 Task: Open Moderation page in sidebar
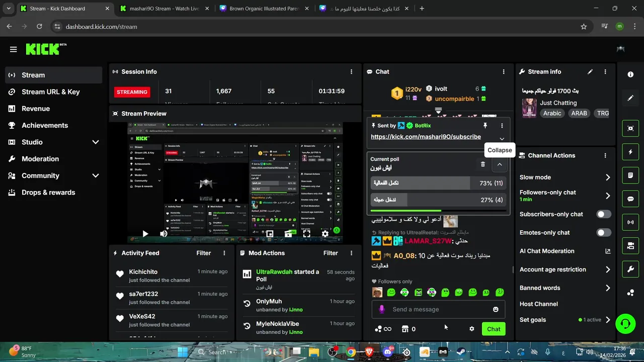[54, 159]
